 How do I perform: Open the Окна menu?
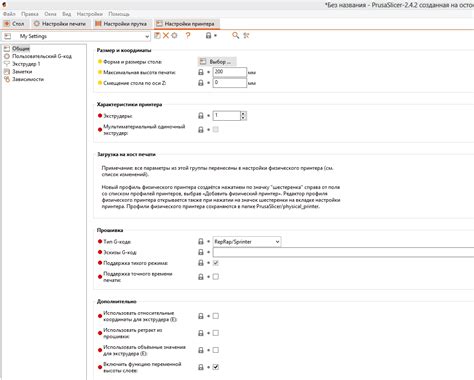50,14
